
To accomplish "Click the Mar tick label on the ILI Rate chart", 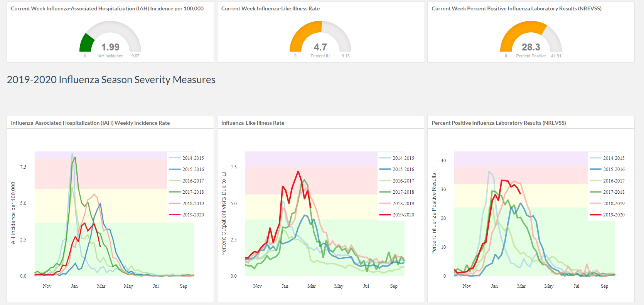I will click(x=312, y=286).
